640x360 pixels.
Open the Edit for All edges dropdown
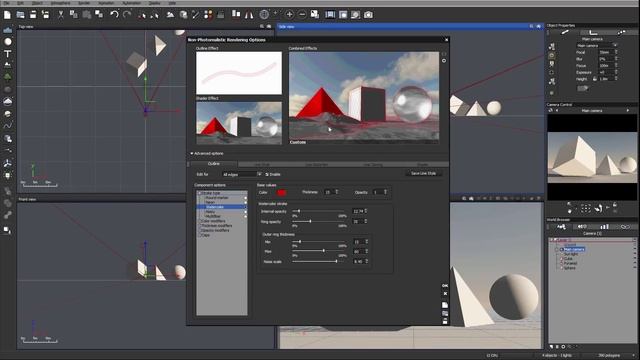coord(242,174)
